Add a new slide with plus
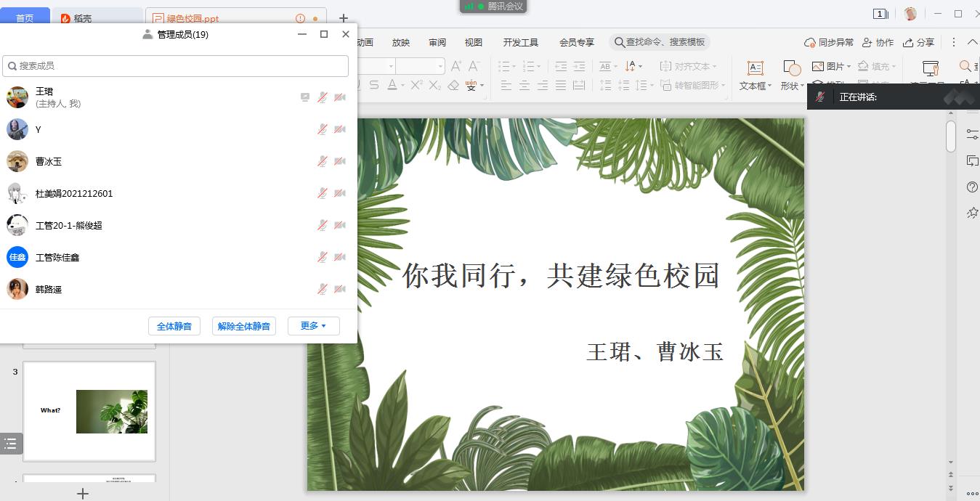Image resolution: width=980 pixels, height=501 pixels. tap(83, 494)
